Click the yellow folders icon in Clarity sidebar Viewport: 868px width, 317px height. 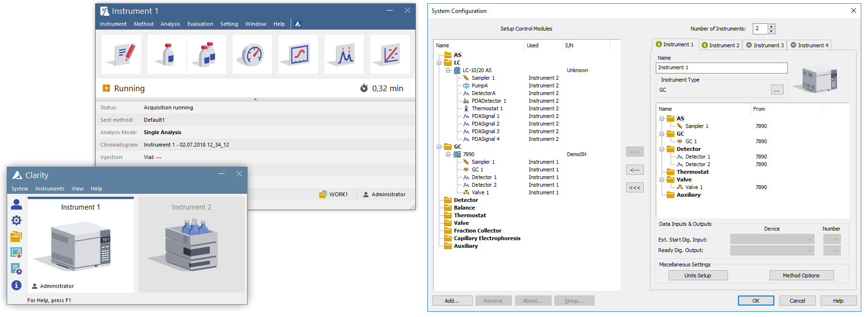(x=17, y=237)
